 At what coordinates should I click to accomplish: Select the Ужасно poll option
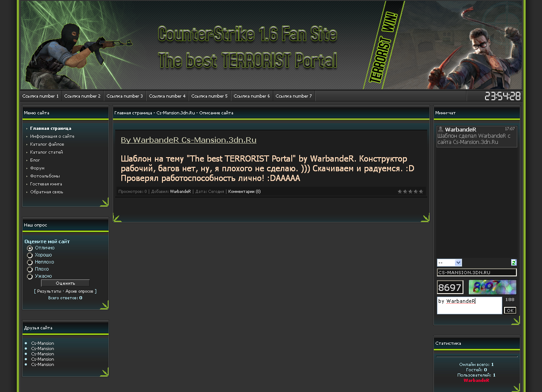point(30,276)
